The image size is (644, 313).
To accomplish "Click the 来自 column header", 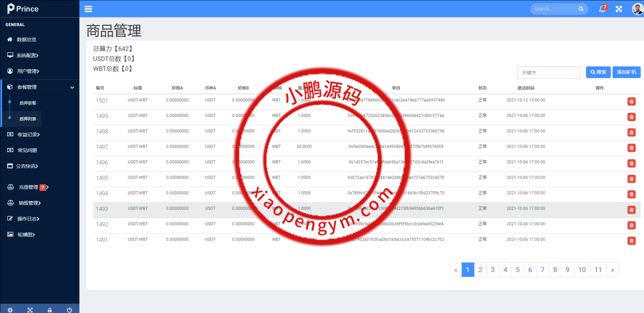I will coord(396,88).
